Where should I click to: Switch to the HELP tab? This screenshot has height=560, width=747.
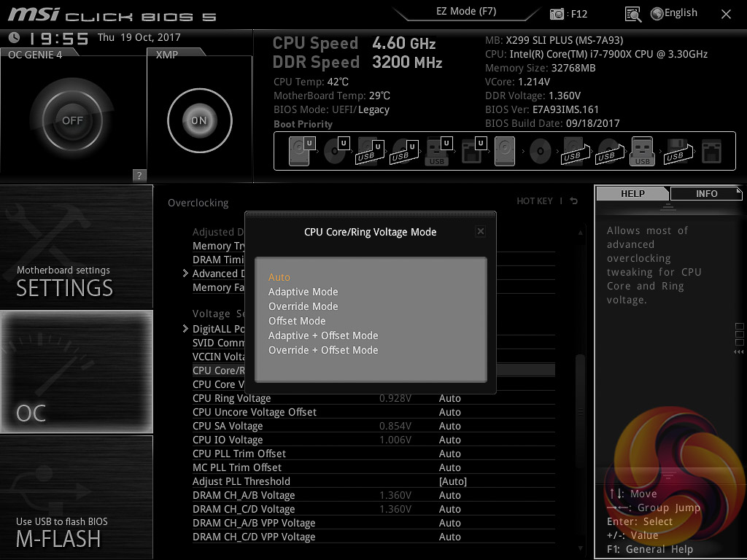point(632,193)
